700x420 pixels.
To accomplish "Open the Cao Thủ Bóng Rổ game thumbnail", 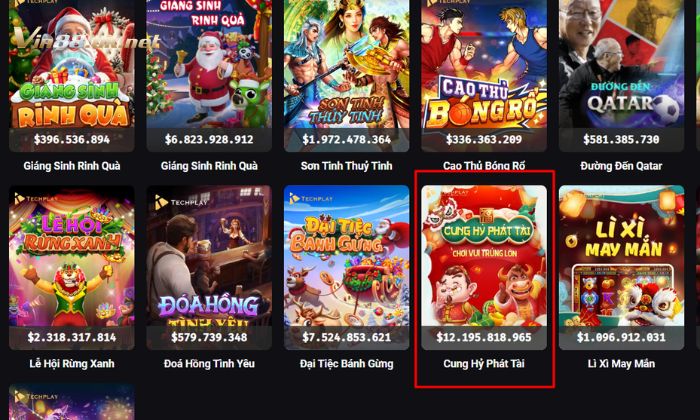I will click(484, 75).
